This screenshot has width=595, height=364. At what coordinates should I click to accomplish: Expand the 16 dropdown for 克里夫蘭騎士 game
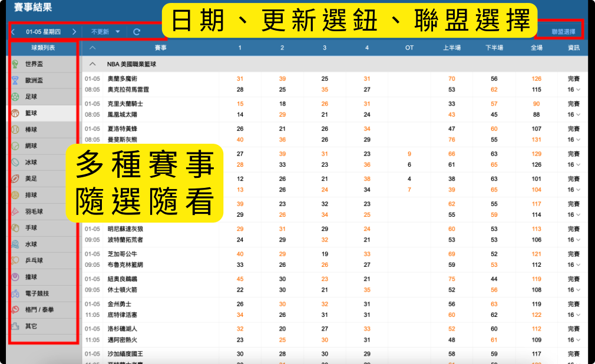[573, 115]
